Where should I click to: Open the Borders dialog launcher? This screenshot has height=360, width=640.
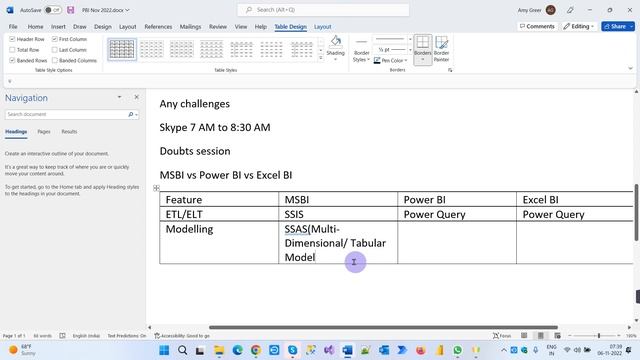tap(450, 70)
